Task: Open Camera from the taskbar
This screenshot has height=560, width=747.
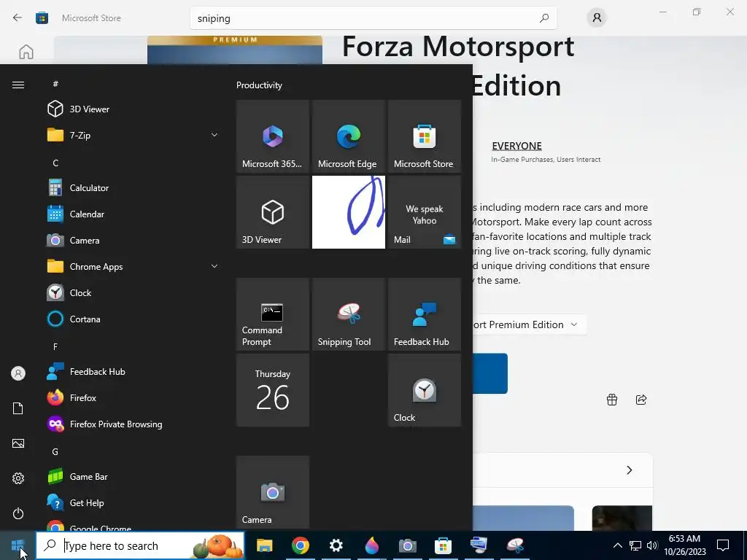Action: point(407,545)
